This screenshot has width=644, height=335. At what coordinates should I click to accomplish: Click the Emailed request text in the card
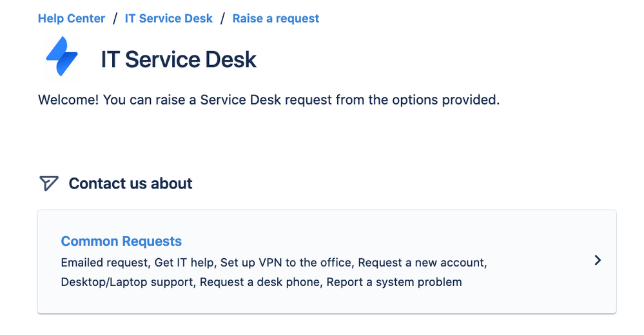point(104,263)
